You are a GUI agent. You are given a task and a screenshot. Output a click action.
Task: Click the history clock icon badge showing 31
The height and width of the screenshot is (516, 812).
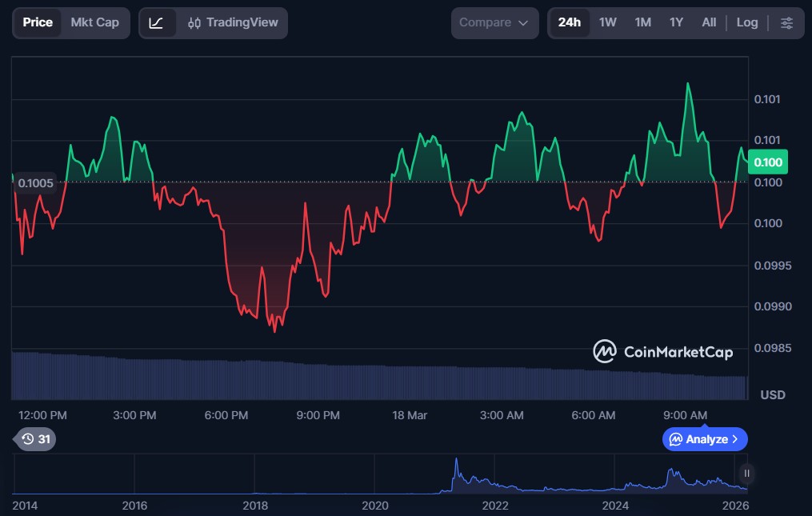(36, 439)
